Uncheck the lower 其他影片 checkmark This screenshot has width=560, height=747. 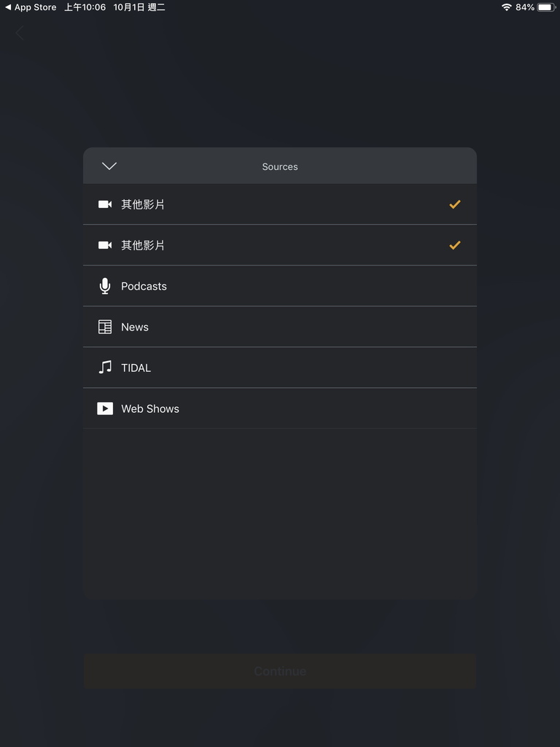pos(455,245)
